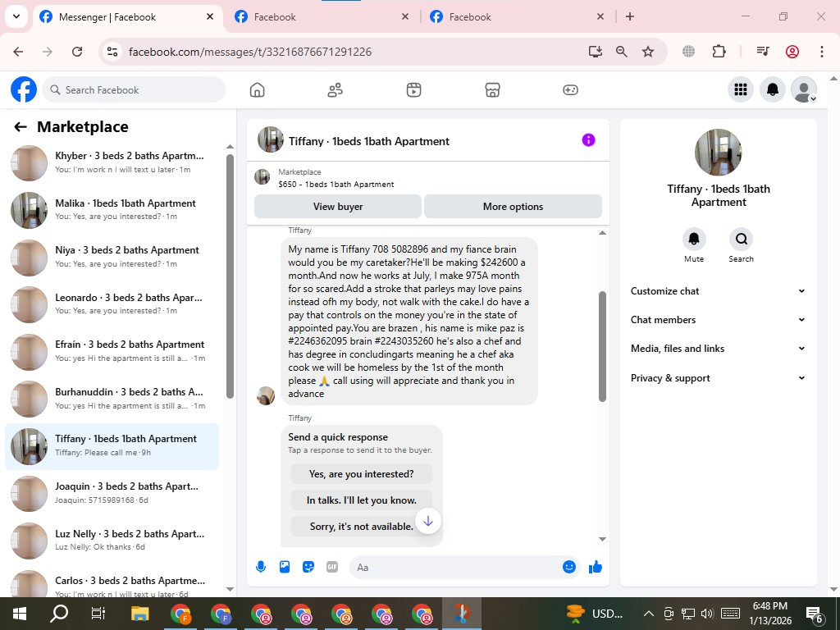Send quick reply 'Sorry, it's not available.'
Image resolution: width=840 pixels, height=630 pixels.
click(x=362, y=527)
